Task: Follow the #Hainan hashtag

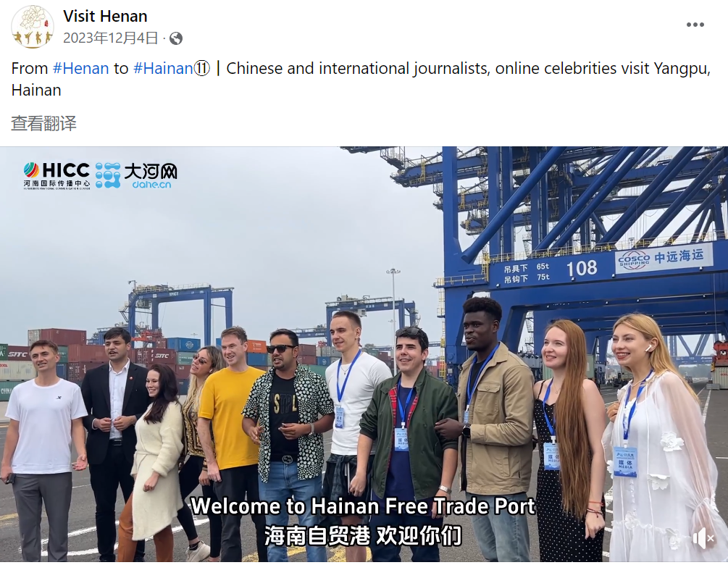Action: pyautogui.click(x=163, y=68)
